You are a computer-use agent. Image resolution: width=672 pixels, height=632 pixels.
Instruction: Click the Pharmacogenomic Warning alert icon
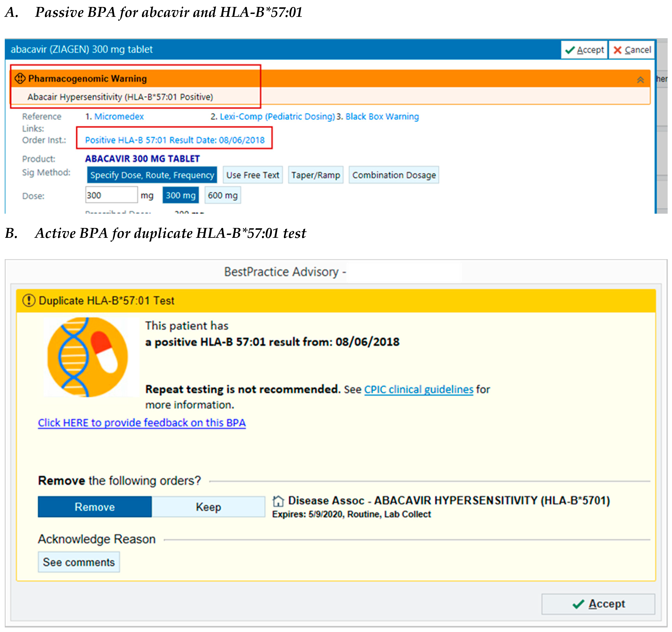(x=20, y=79)
